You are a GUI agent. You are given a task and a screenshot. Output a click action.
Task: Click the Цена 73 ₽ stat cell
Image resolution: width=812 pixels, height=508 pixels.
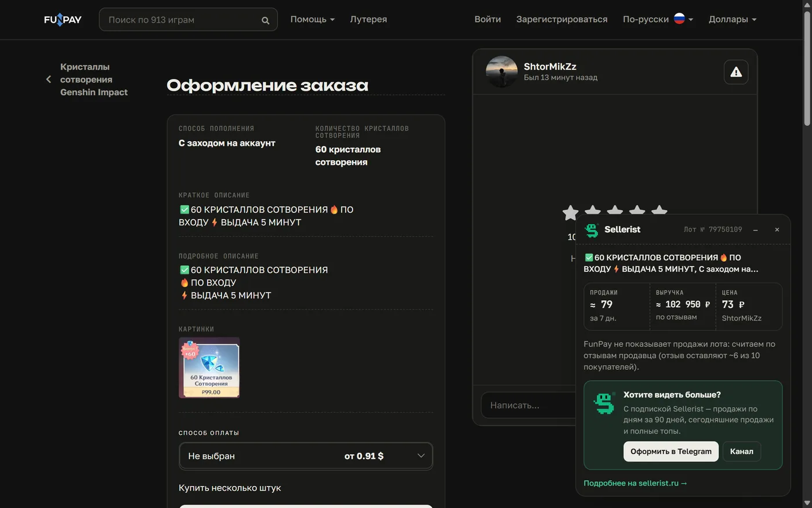point(749,306)
